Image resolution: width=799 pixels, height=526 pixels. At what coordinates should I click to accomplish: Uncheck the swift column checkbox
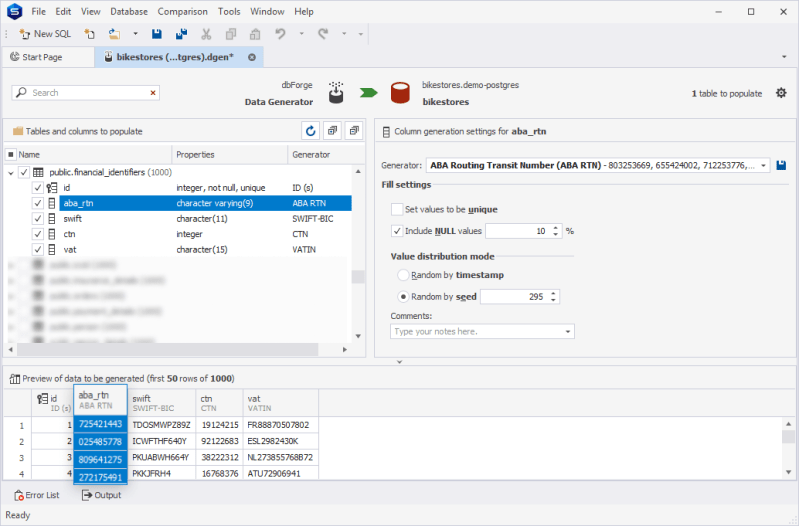point(38,219)
